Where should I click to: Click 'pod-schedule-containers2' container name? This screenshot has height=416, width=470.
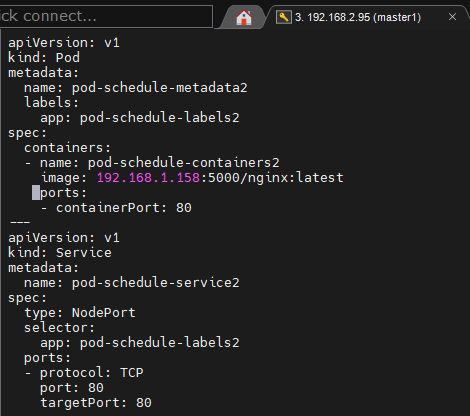point(184,163)
